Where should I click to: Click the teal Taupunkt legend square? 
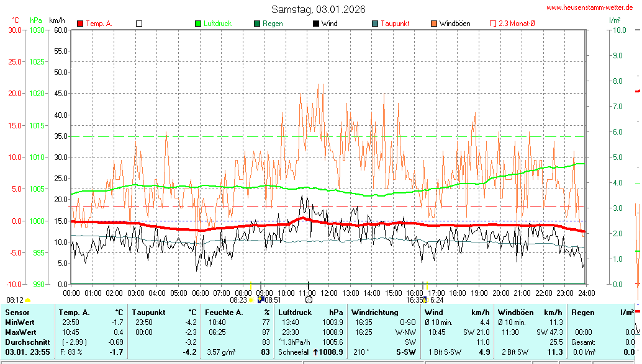(x=375, y=24)
